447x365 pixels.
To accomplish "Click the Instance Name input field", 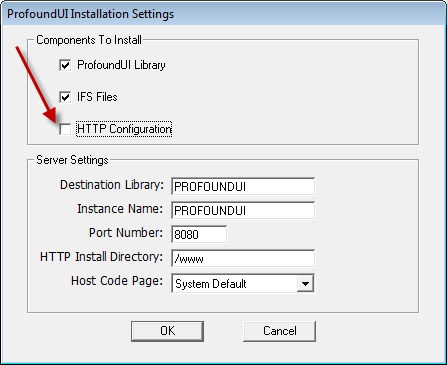I will [243, 210].
